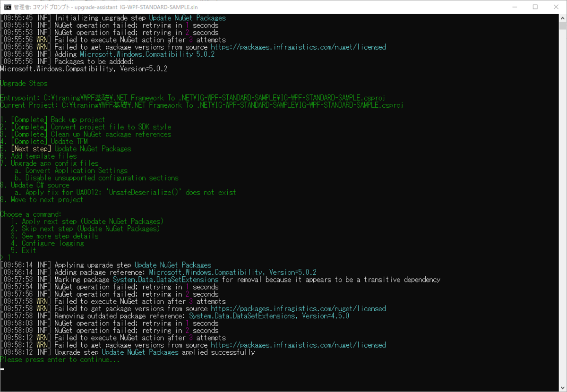Click infragistics URL in 09:58:12 warning line
The width and height of the screenshot is (567, 392).
298,345
